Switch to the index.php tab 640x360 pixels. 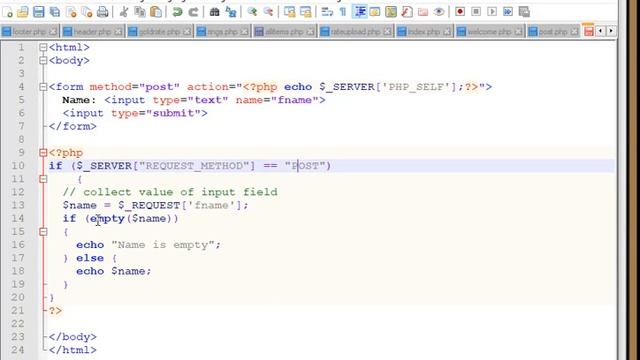tap(424, 31)
